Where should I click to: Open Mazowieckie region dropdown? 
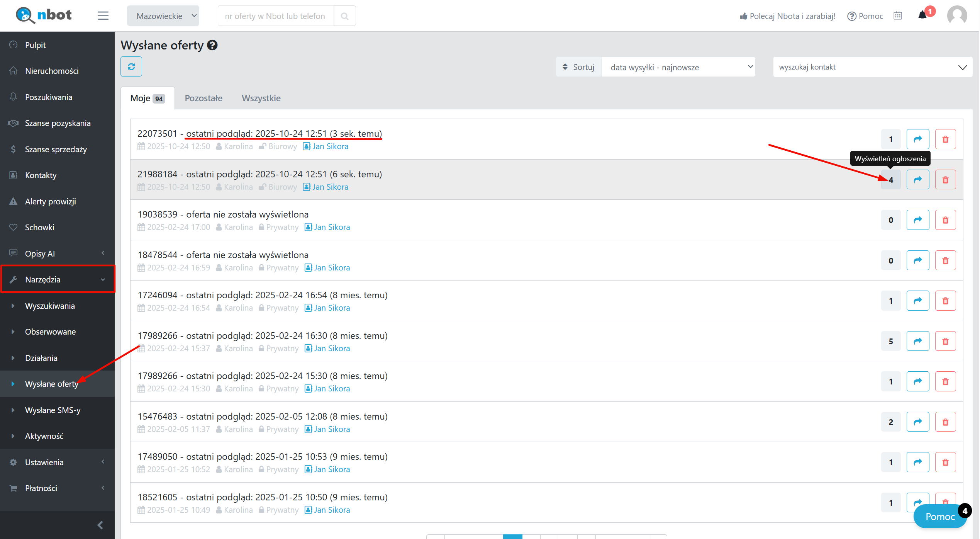(163, 16)
